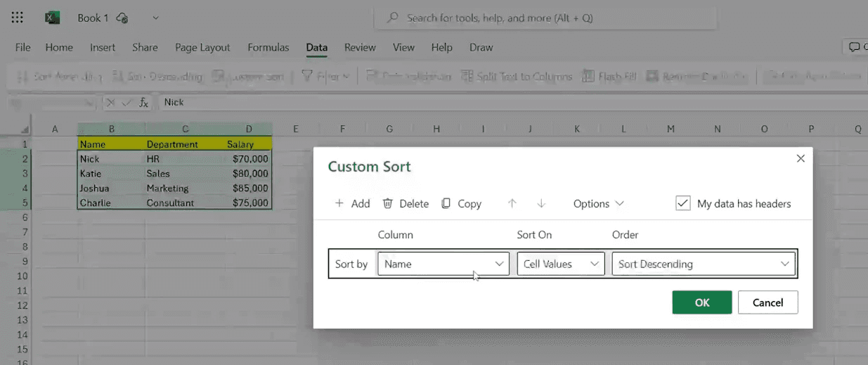Click Split Text to Columns ribbon button
868x365 pixels.
(517, 76)
